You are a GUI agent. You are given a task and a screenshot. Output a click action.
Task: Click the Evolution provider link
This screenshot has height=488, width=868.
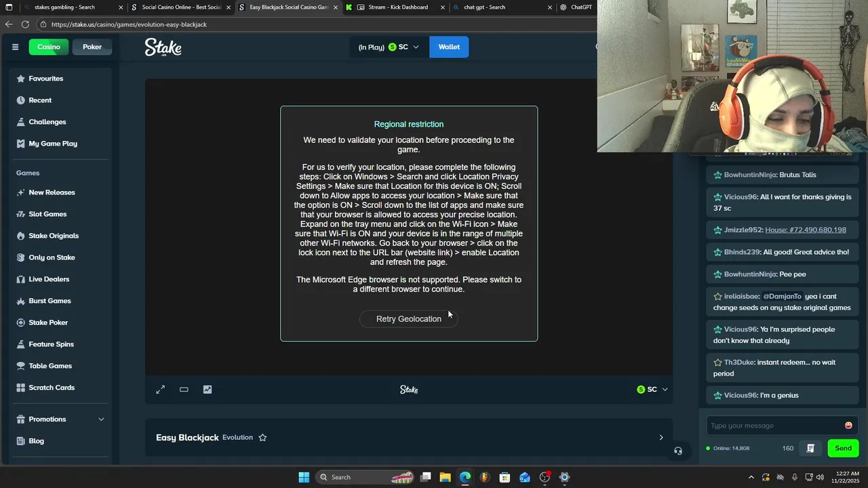tap(237, 438)
